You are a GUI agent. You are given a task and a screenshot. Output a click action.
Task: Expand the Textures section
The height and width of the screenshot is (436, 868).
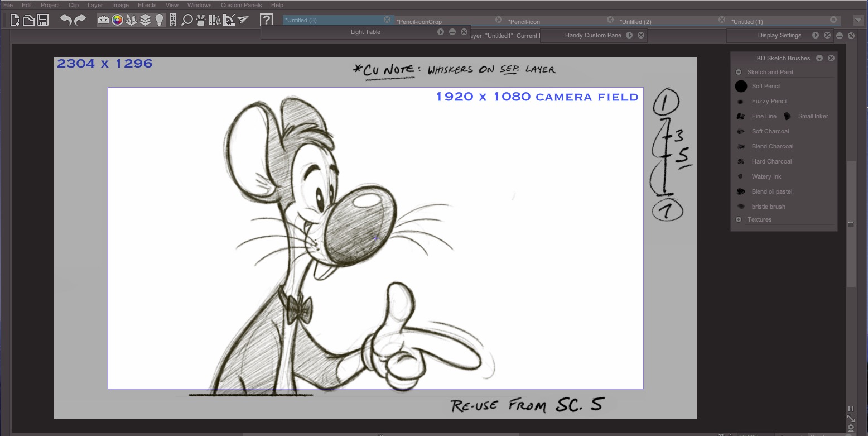coord(739,219)
